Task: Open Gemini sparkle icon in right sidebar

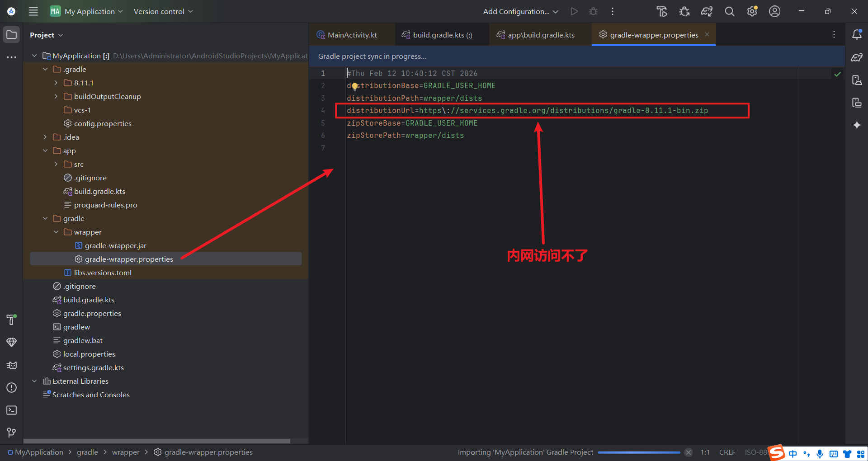Action: (857, 125)
